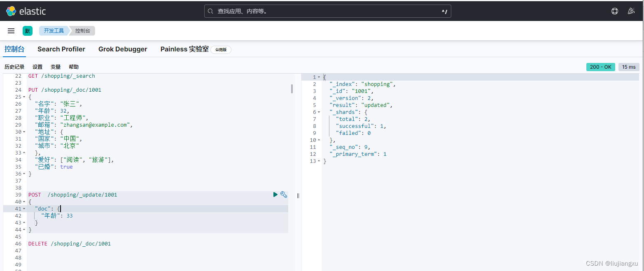Click the "城市": "北京" line
This screenshot has height=271, width=644.
pos(57,146)
